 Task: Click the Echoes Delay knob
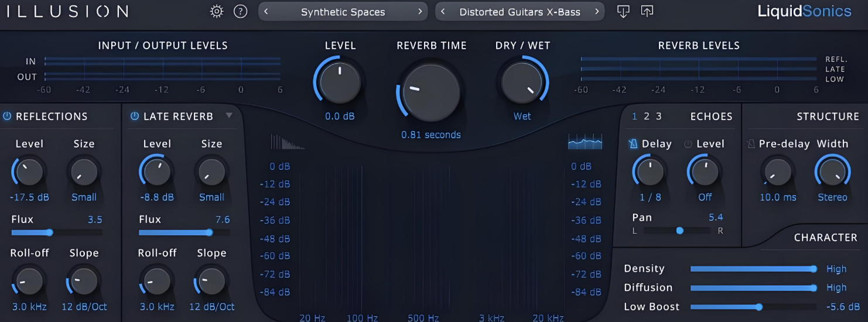(x=650, y=172)
